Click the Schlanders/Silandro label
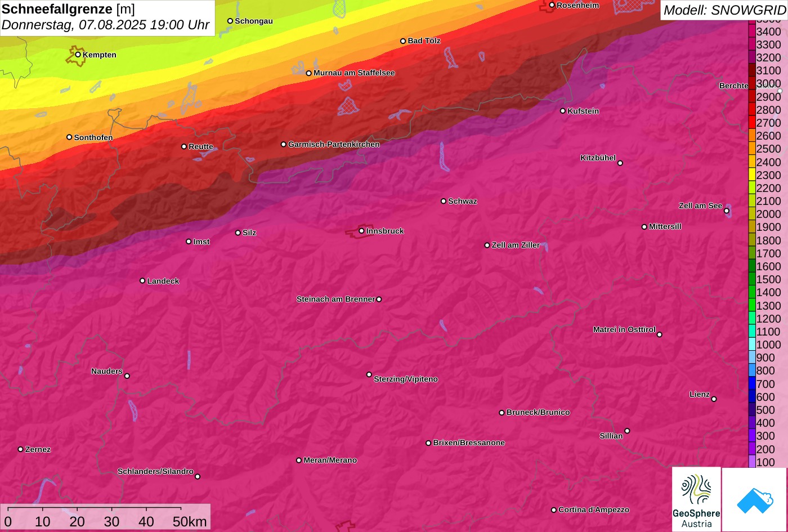 (x=155, y=471)
